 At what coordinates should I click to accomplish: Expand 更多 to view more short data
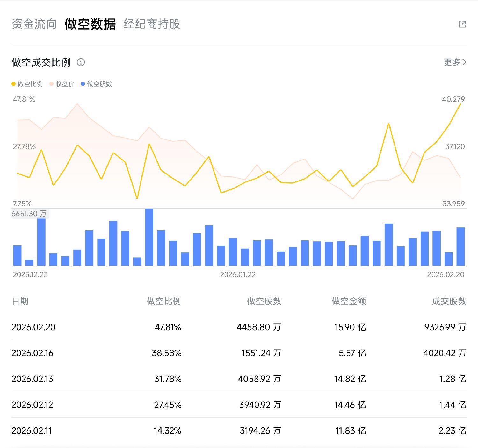point(455,62)
